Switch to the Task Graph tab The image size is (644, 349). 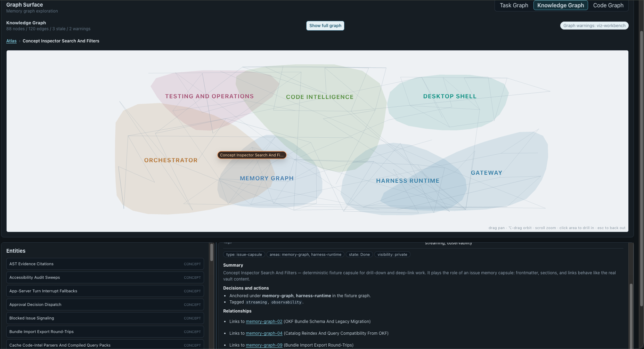point(514,6)
